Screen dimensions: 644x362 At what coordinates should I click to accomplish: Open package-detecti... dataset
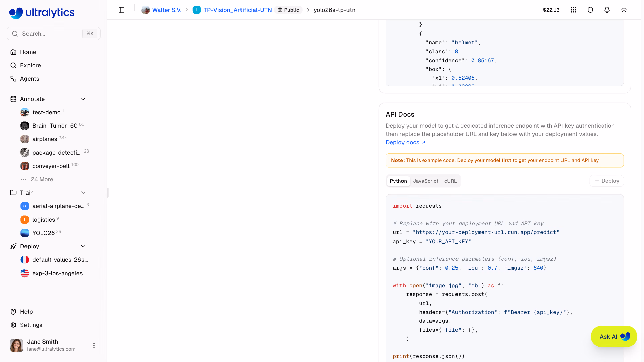[56, 153]
